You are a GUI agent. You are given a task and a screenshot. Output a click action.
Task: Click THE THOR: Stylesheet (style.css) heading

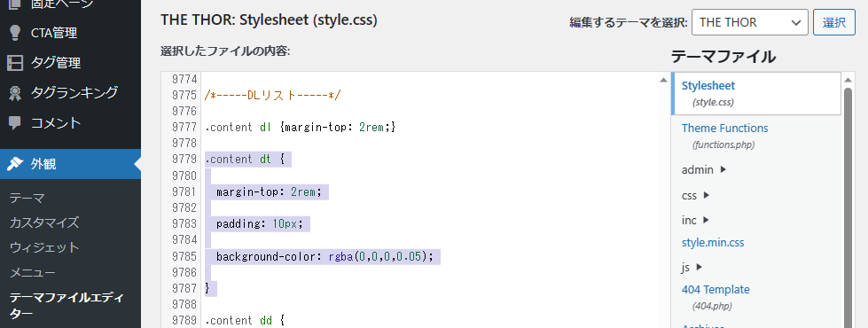269,20
